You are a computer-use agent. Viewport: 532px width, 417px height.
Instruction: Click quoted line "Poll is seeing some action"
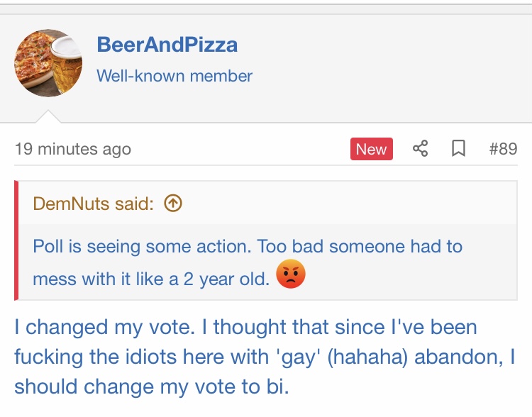tap(142, 247)
